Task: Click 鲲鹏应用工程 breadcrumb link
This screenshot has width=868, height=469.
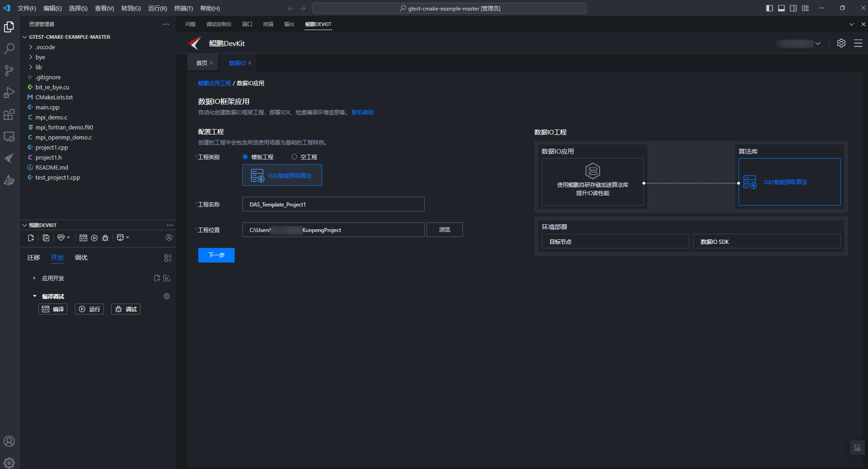Action: coord(215,83)
